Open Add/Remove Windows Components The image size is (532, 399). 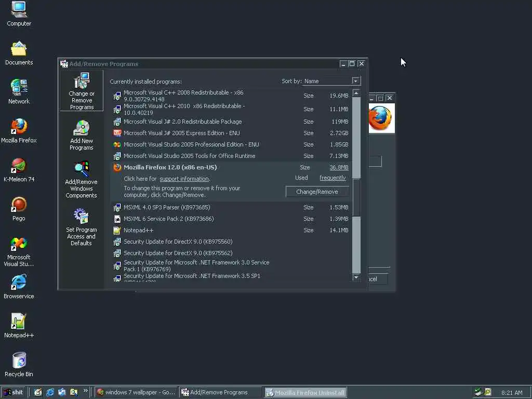[82, 180]
